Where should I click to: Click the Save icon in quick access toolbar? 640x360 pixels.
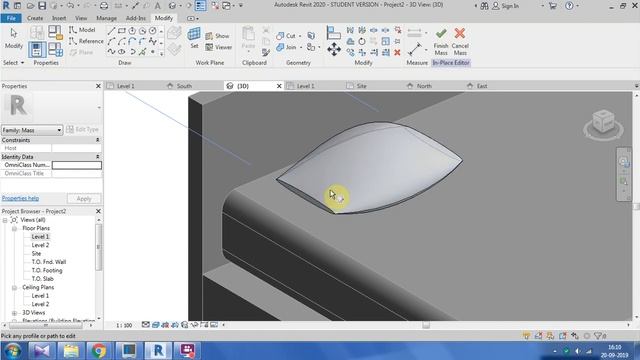(x=42, y=6)
